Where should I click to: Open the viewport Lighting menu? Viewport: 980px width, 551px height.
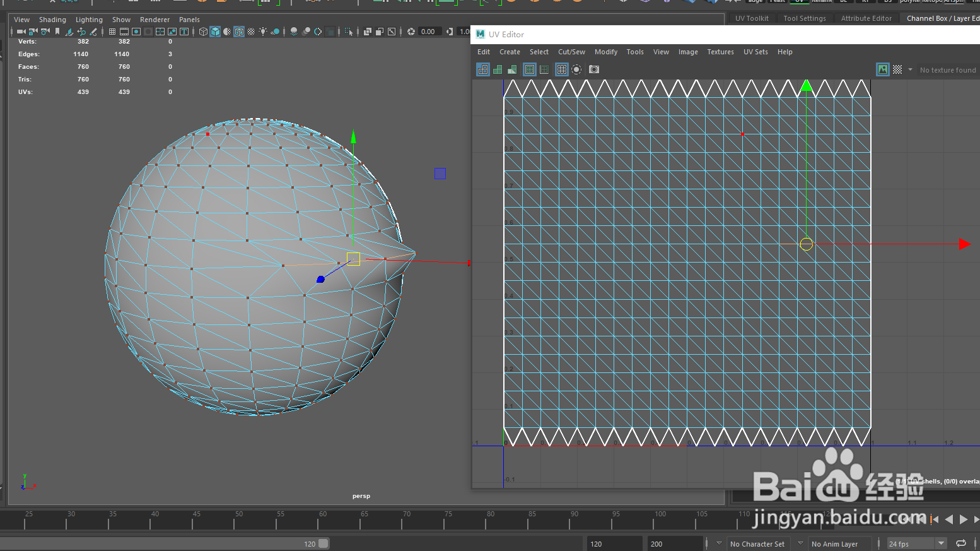tap(89, 20)
